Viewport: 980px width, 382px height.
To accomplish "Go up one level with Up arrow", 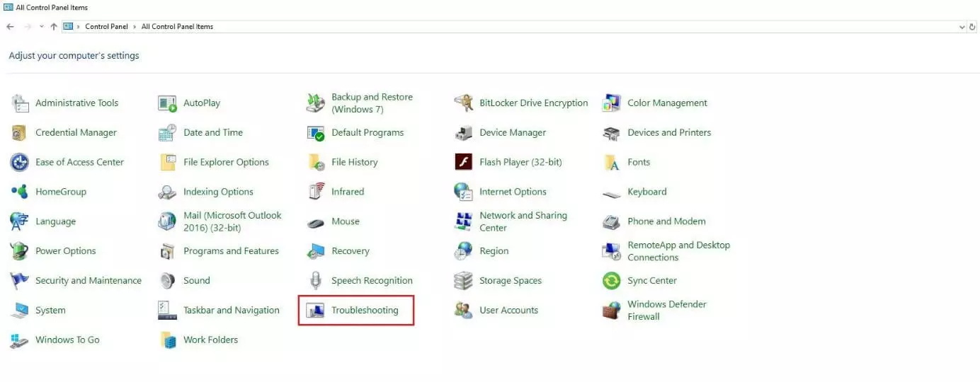I will pyautogui.click(x=54, y=27).
